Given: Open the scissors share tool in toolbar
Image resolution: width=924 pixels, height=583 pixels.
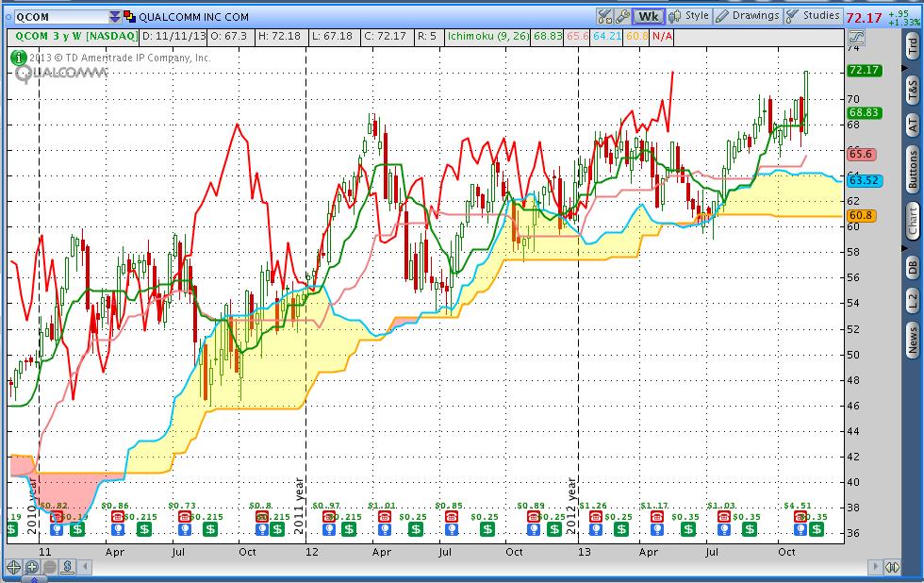Looking at the screenshot, I should pyautogui.click(x=604, y=16).
